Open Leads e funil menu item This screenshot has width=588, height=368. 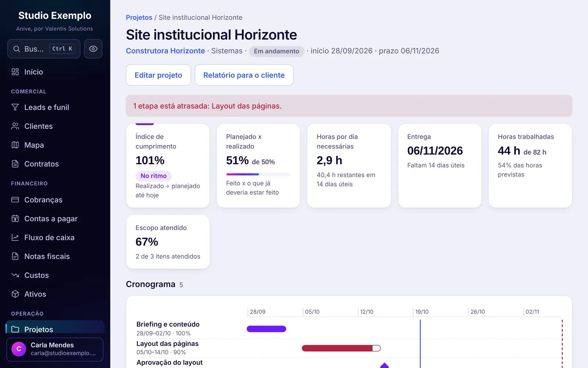pyautogui.click(x=55, y=107)
